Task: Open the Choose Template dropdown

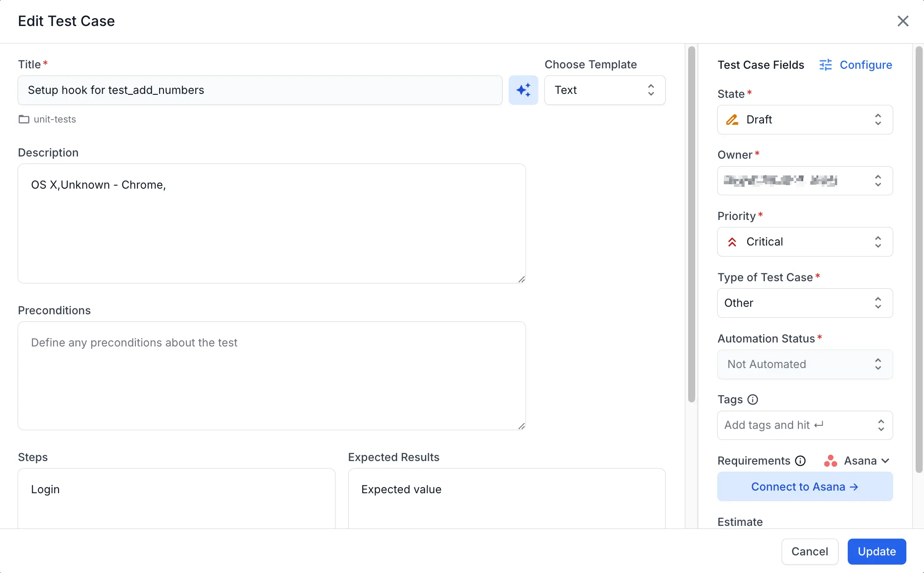Action: click(x=604, y=90)
